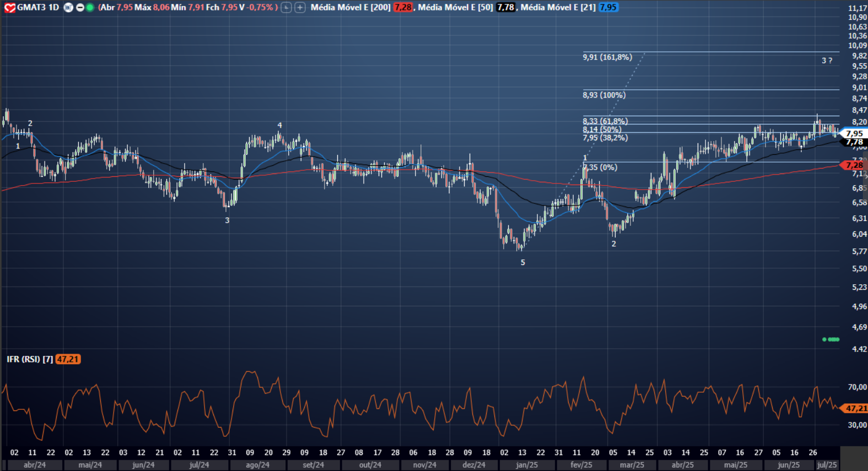Select the 9,91 (161,8%) Fibonacci level

pos(607,57)
